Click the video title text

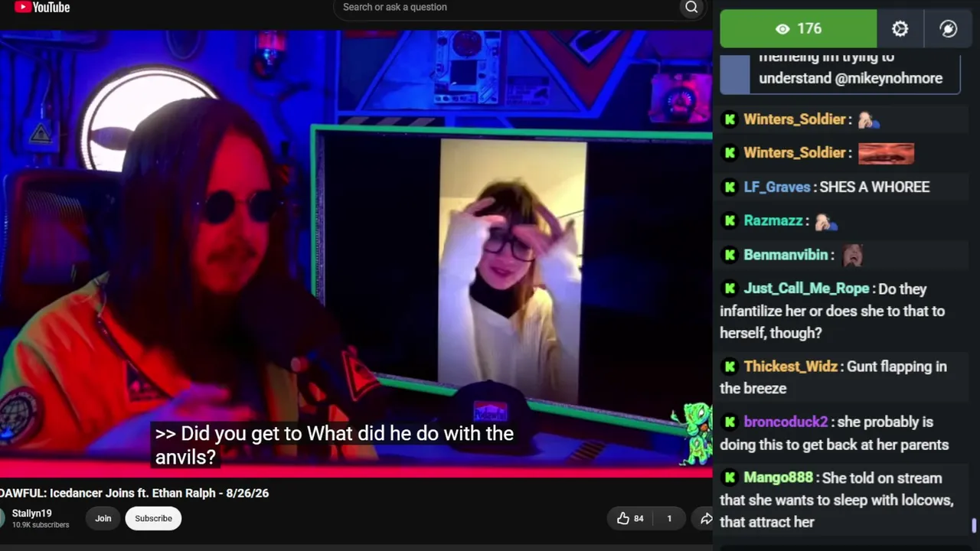click(x=135, y=493)
